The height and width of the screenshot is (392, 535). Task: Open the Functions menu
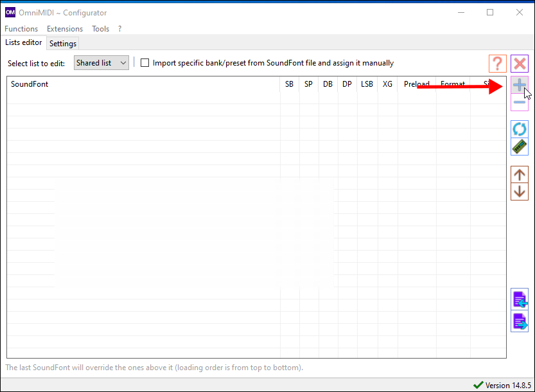[x=21, y=29]
